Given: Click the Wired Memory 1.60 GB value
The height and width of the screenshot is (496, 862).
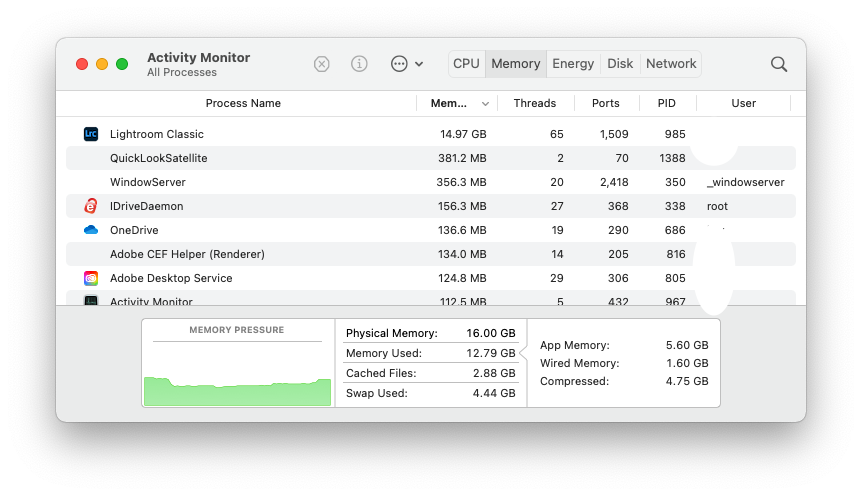Looking at the screenshot, I should pyautogui.click(x=687, y=363).
